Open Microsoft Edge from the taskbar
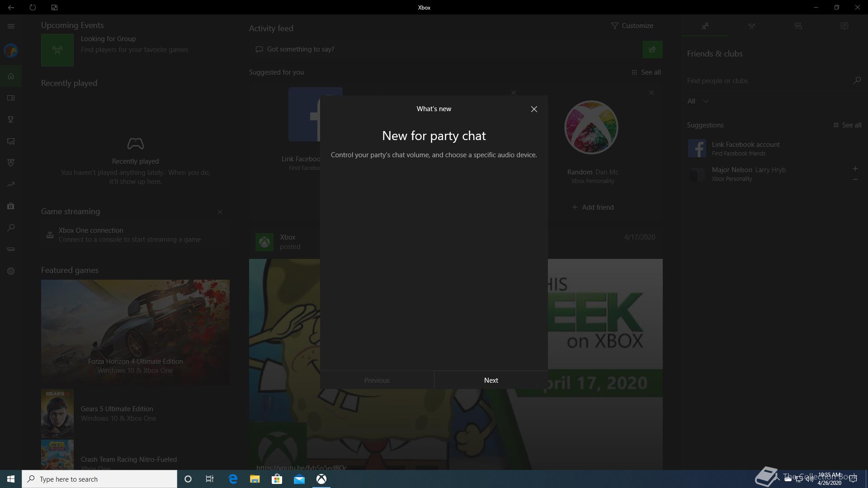 233,479
